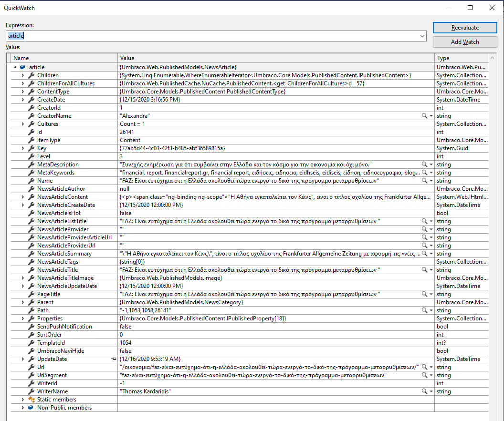Viewport: 504px width, 421px height.
Task: Open text visualizer magnifier for CreatorName
Action: (x=424, y=116)
